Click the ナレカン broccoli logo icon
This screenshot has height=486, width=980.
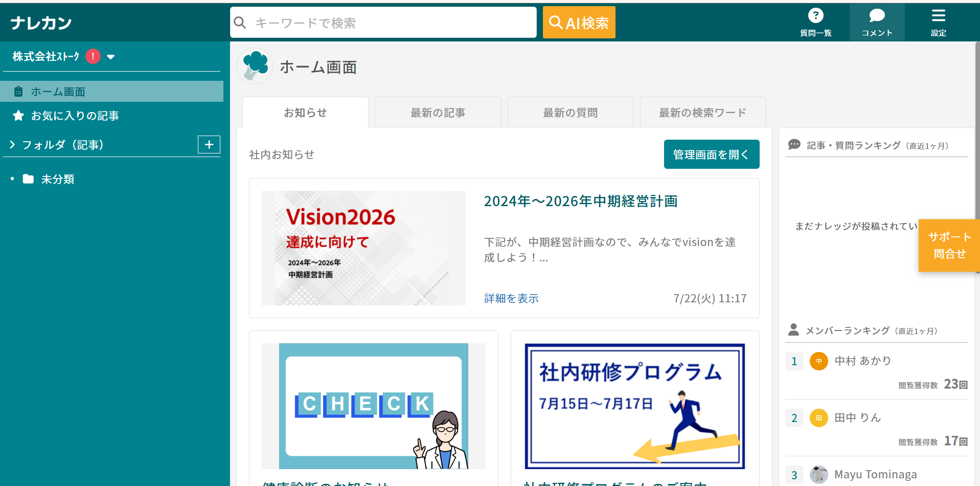255,67
